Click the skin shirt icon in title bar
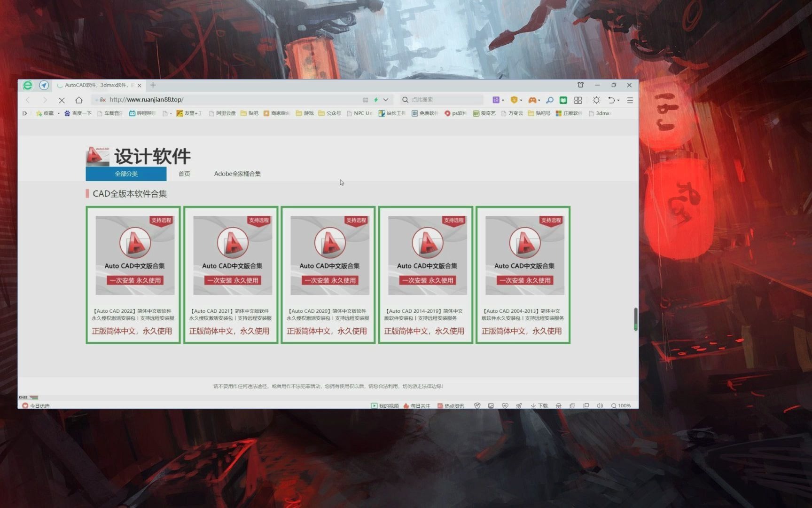Viewport: 812px width, 508px height. (x=581, y=85)
